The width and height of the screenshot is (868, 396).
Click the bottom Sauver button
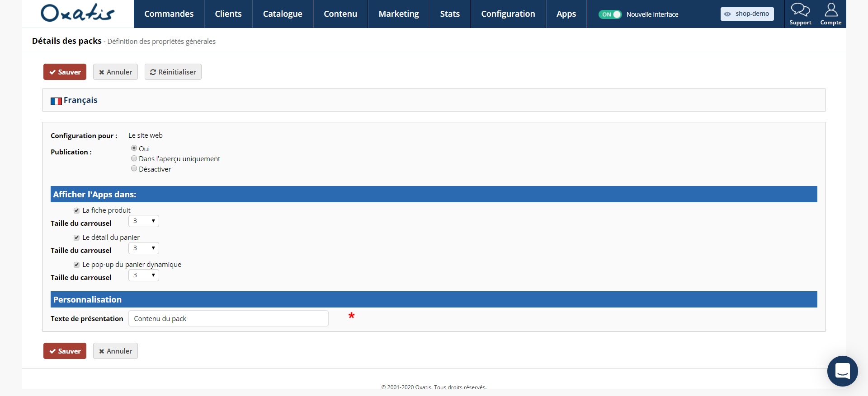[65, 351]
